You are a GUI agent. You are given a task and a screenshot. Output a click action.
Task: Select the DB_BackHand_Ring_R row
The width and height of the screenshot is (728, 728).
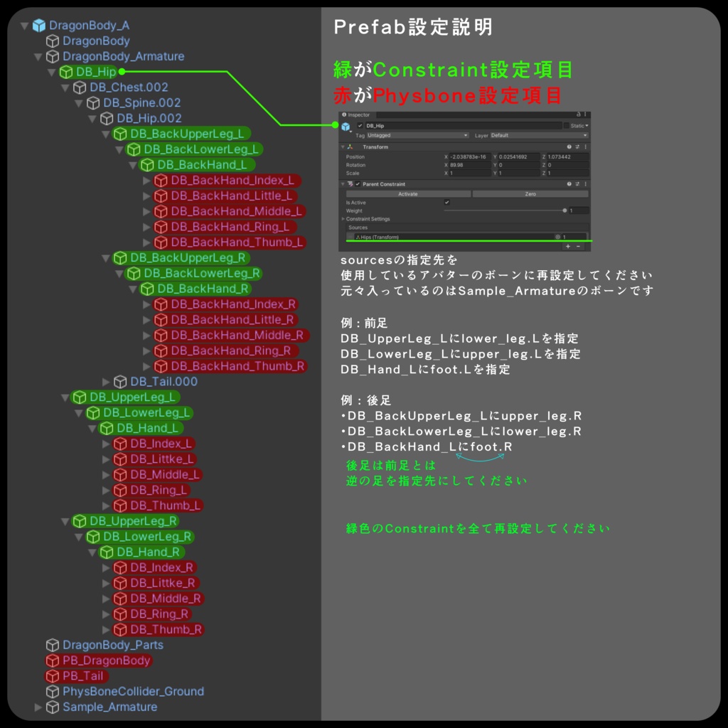tap(225, 351)
